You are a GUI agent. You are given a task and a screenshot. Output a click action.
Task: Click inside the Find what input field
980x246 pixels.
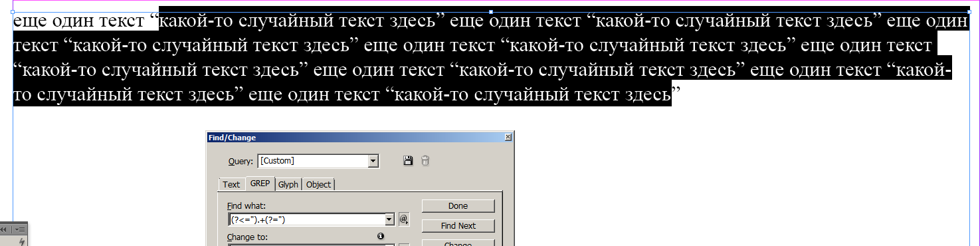tap(306, 219)
